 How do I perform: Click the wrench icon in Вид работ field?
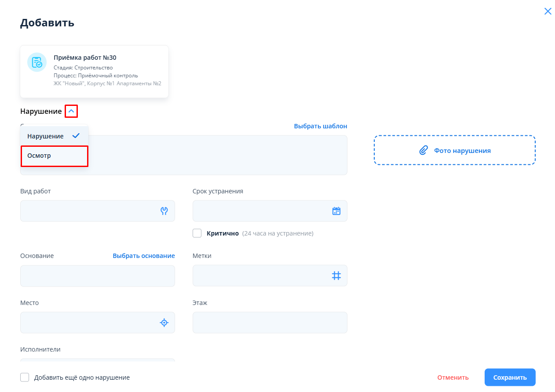pos(164,211)
